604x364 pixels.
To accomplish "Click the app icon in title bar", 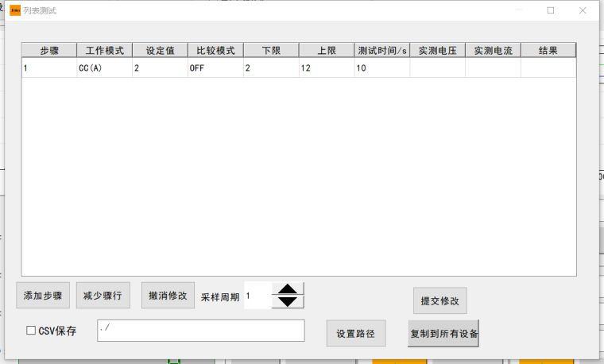I will (14, 10).
